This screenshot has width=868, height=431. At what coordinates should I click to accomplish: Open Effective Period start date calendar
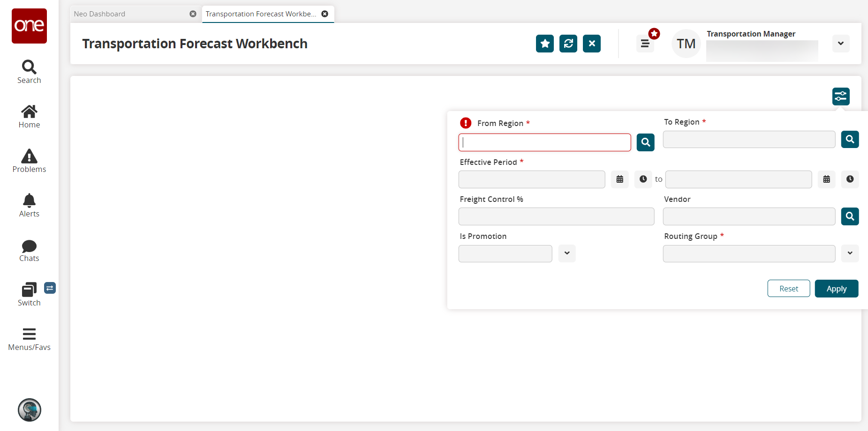[x=619, y=179]
